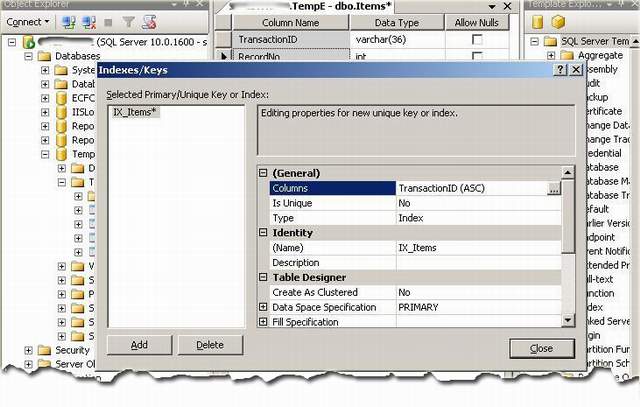This screenshot has width=640, height=407.
Task: Collapse the Identity property section
Action: point(263,233)
